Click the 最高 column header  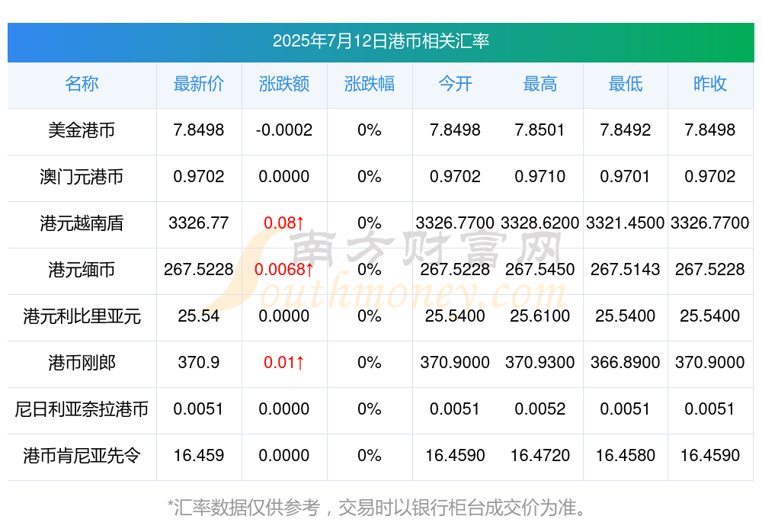point(540,84)
